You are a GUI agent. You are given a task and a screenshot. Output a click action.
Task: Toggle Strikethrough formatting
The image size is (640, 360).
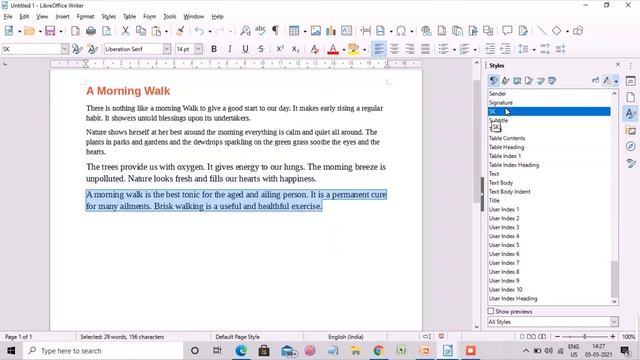(261, 49)
